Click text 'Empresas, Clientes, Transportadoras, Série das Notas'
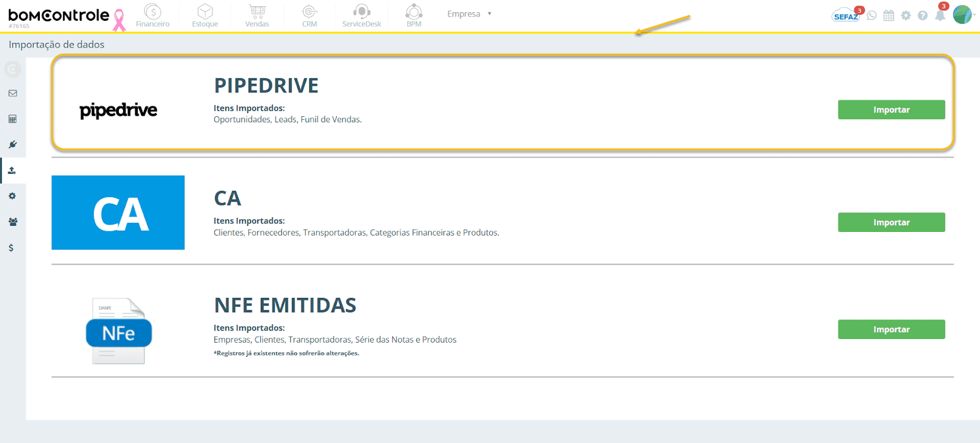This screenshot has height=443, width=980. (335, 340)
